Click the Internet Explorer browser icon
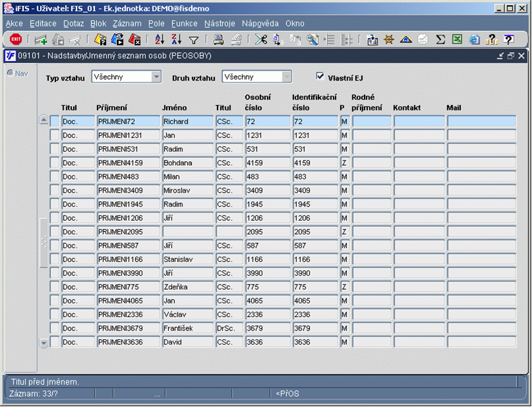 click(474, 40)
